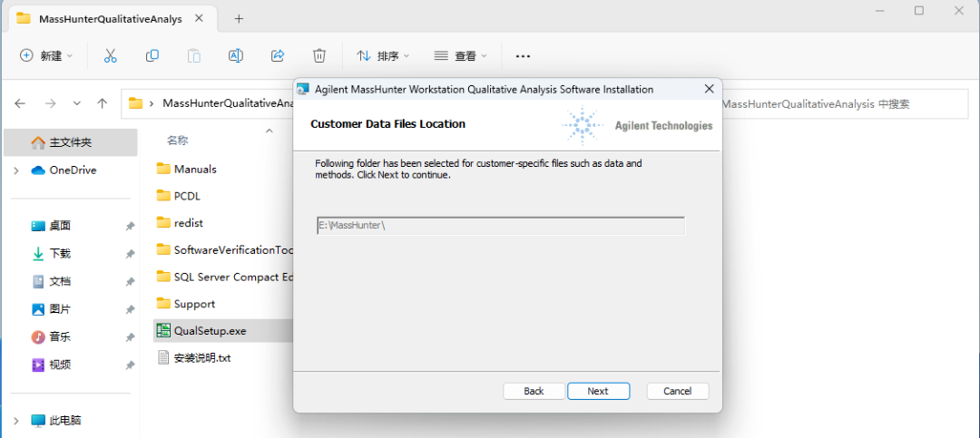Close the MassHunterQualitativeAnalys tab

pos(199,18)
